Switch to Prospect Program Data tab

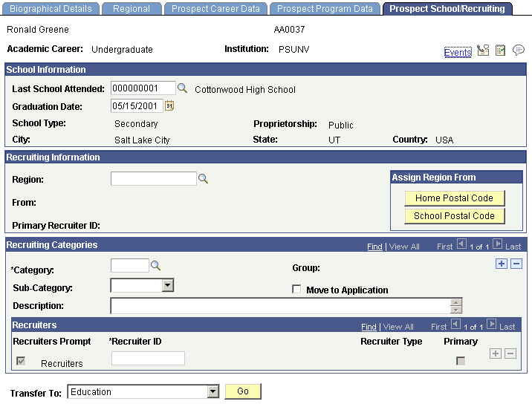325,9
